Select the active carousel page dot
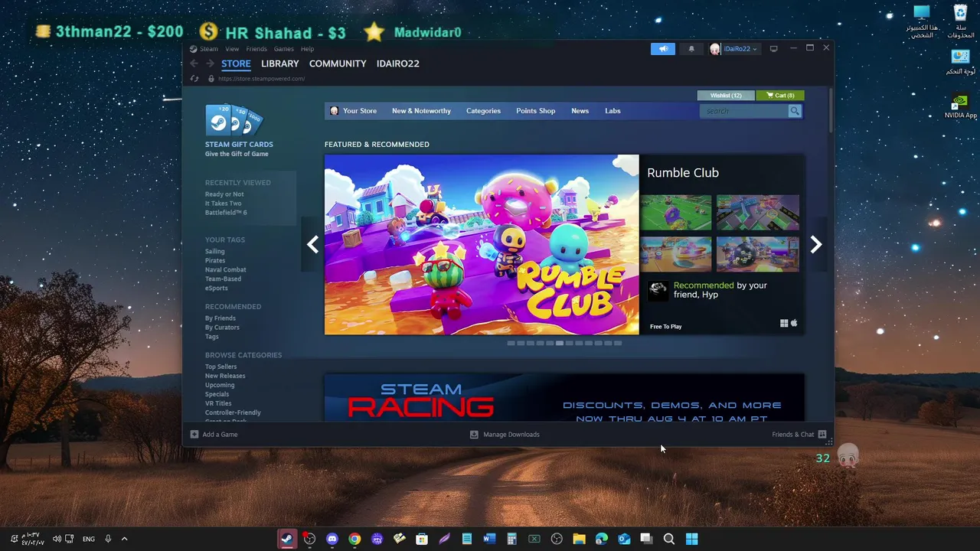Image resolution: width=980 pixels, height=551 pixels. 560,343
